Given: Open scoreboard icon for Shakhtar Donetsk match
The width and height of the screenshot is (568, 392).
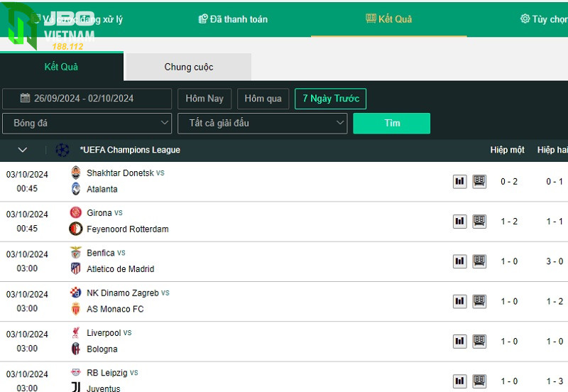Looking at the screenshot, I should click(x=479, y=182).
